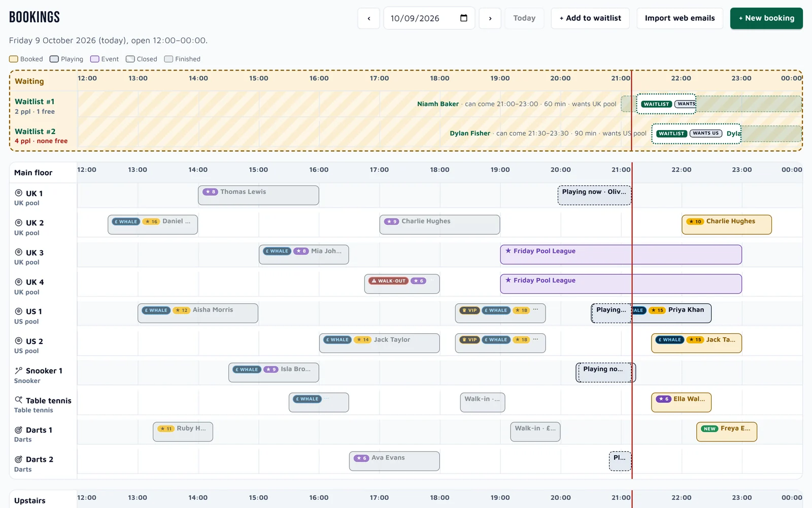
Task: Click the Booked legend swatch
Action: (x=14, y=59)
